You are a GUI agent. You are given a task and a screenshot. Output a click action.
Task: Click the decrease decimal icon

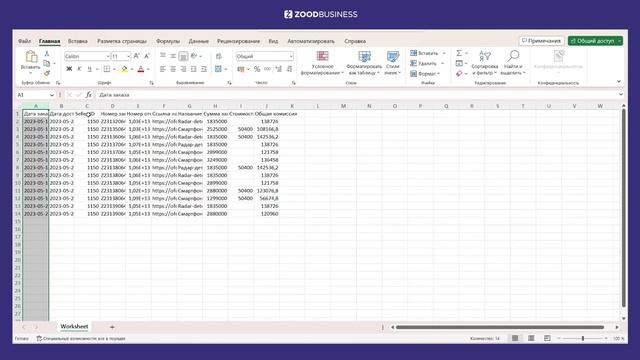[x=289, y=69]
